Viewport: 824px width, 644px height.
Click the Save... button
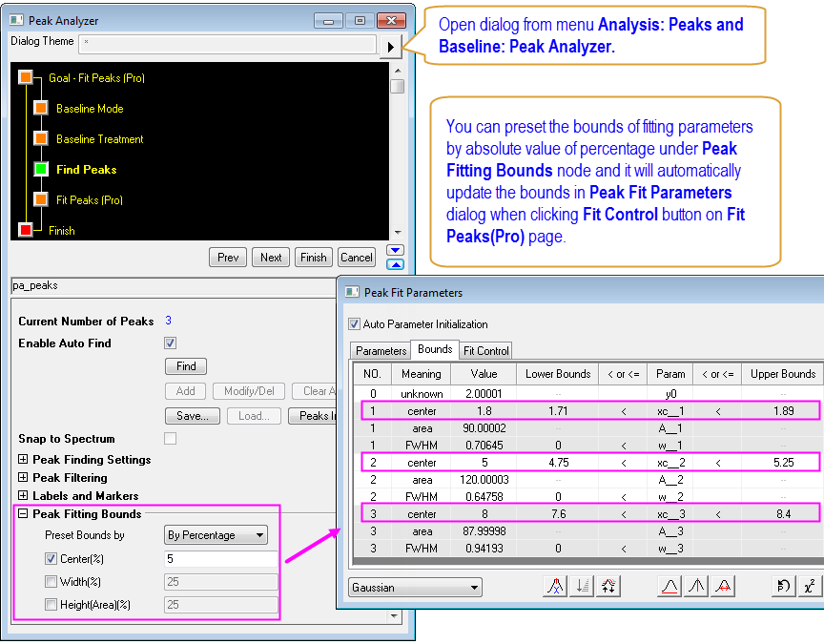click(193, 416)
